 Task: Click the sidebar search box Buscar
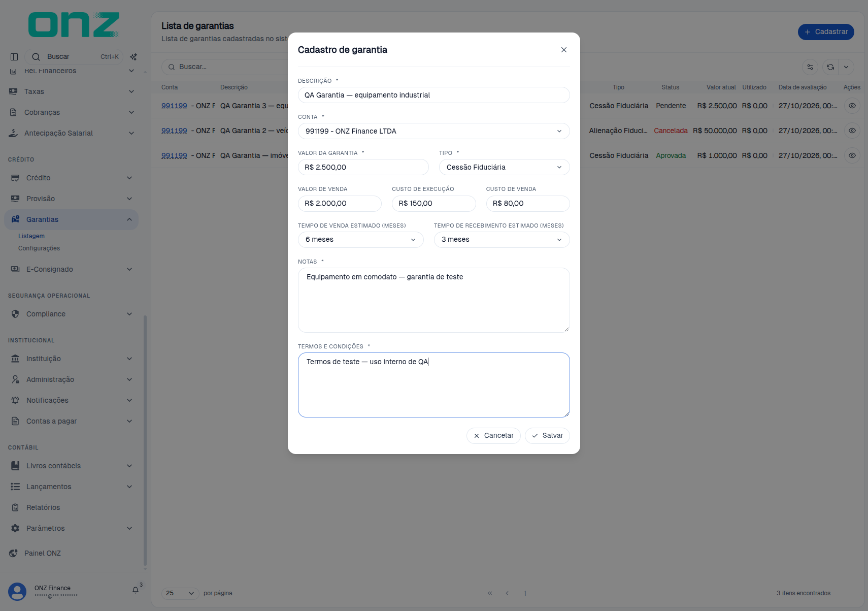[75, 57]
